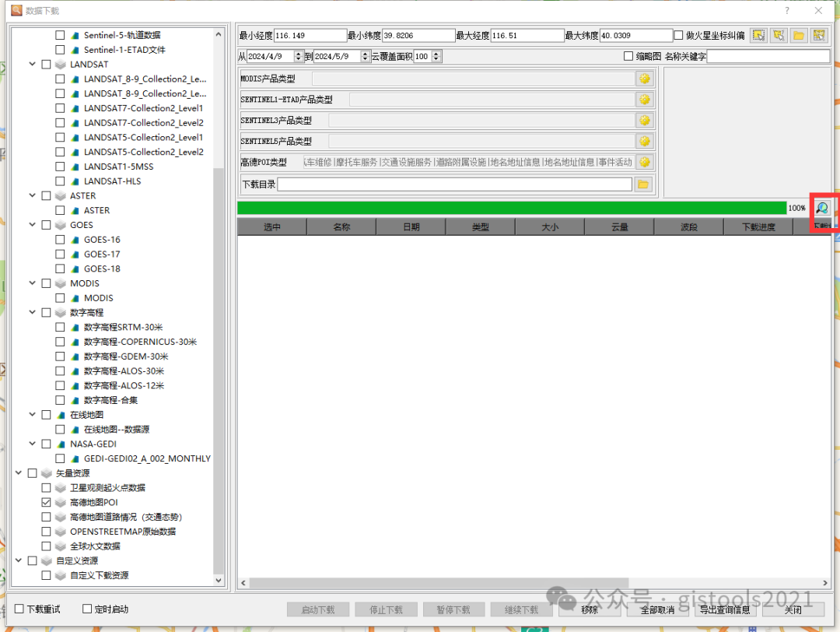The image size is (840, 632).
Task: Check the LANDSAT7-Collection2_Level1 checkbox
Action: 60,108
